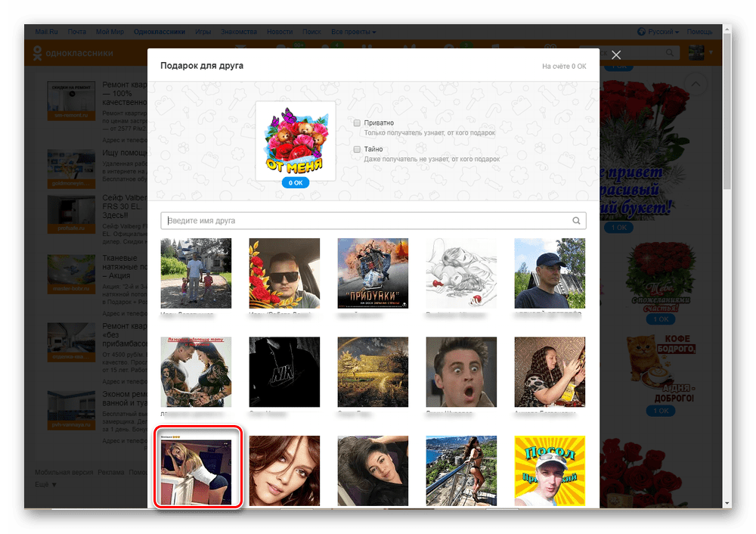Viewport: 756px width, 534px height.
Task: Select the friend with the pencil sketch avatar
Action: click(461, 273)
